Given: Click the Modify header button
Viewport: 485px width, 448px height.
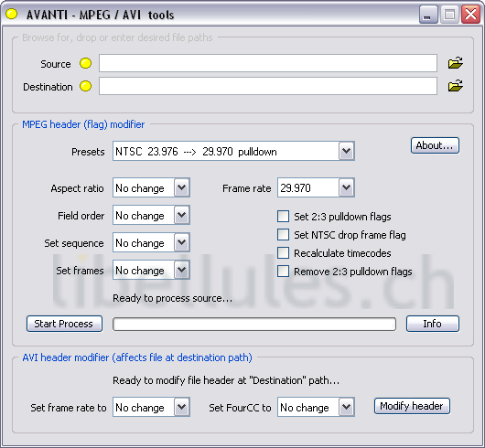Looking at the screenshot, I should [x=412, y=406].
